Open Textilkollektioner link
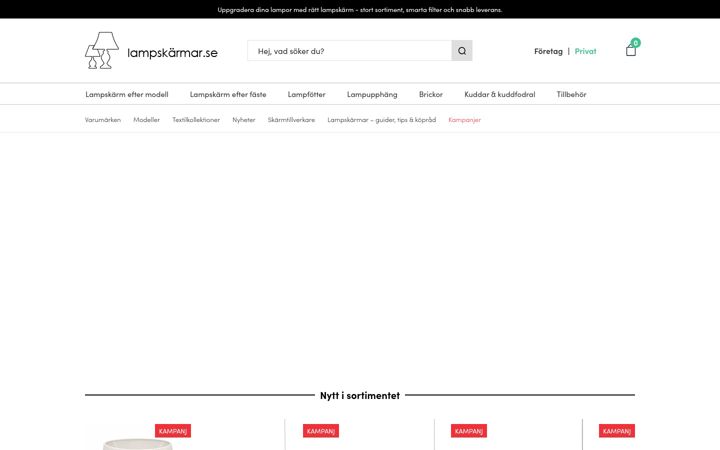720x450 pixels. coord(196,120)
